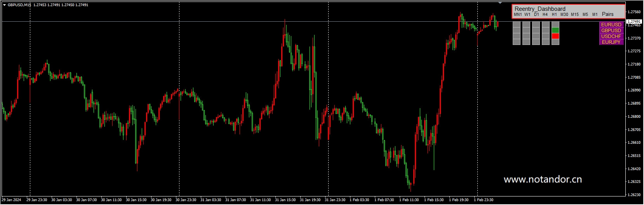Click the 31 Jan 15:30 time label

click(x=285, y=200)
